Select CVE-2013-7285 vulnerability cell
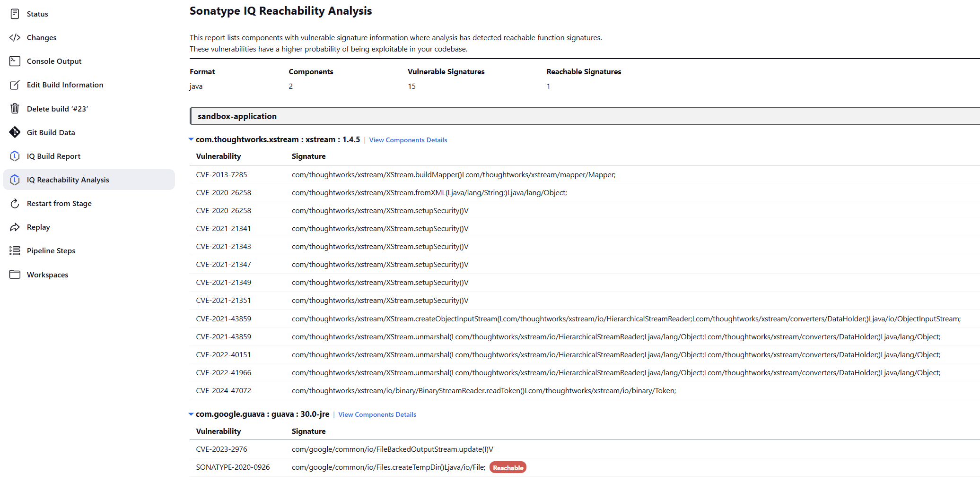Image resolution: width=980 pixels, height=482 pixels. tap(221, 174)
